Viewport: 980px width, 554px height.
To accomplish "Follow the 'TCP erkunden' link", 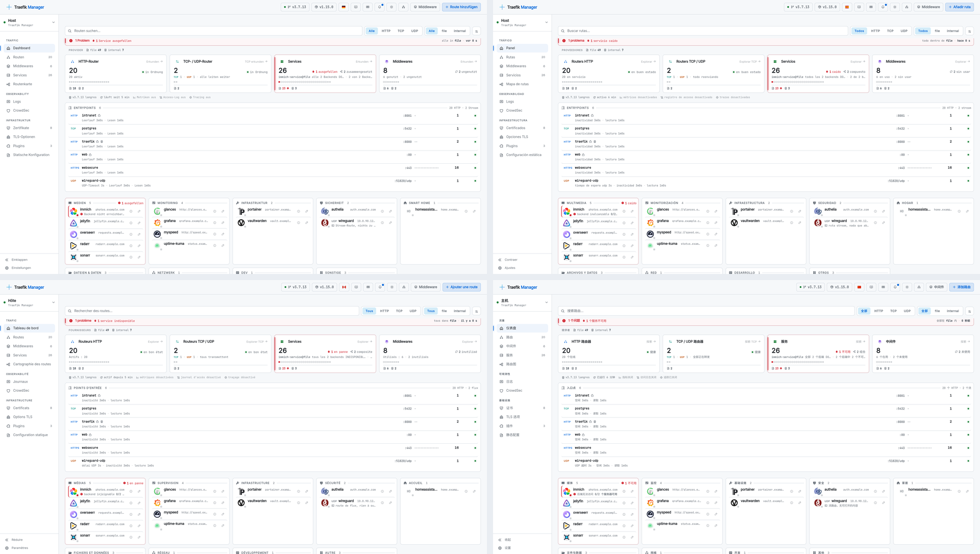I will 256,62.
